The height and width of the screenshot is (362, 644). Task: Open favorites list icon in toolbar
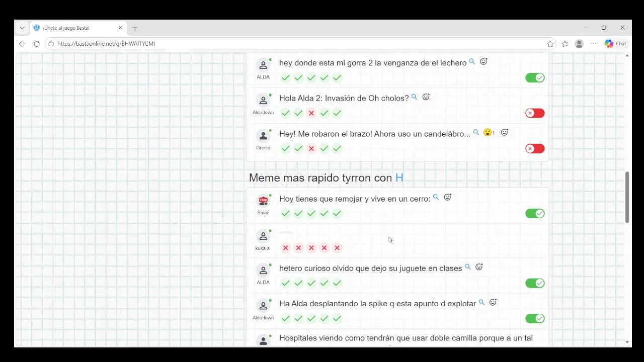(x=565, y=44)
